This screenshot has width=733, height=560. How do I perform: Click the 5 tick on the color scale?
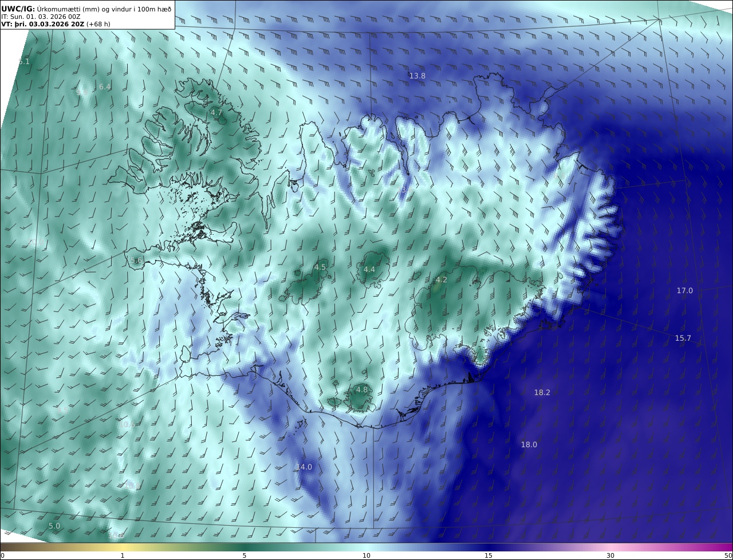(x=245, y=555)
